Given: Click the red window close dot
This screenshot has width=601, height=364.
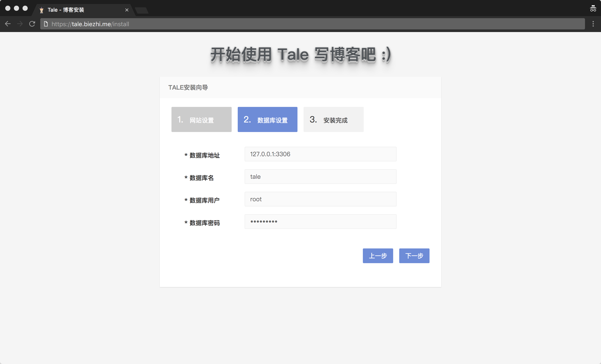Looking at the screenshot, I should click(x=8, y=8).
